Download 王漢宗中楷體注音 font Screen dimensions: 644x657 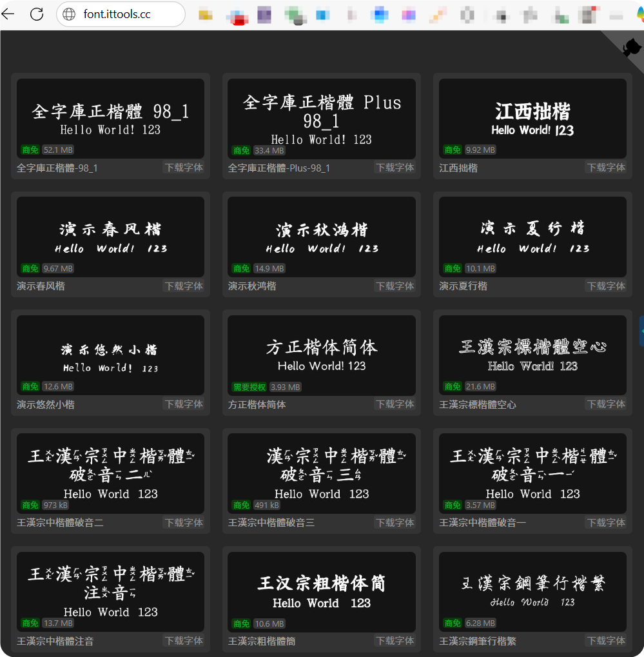[184, 641]
